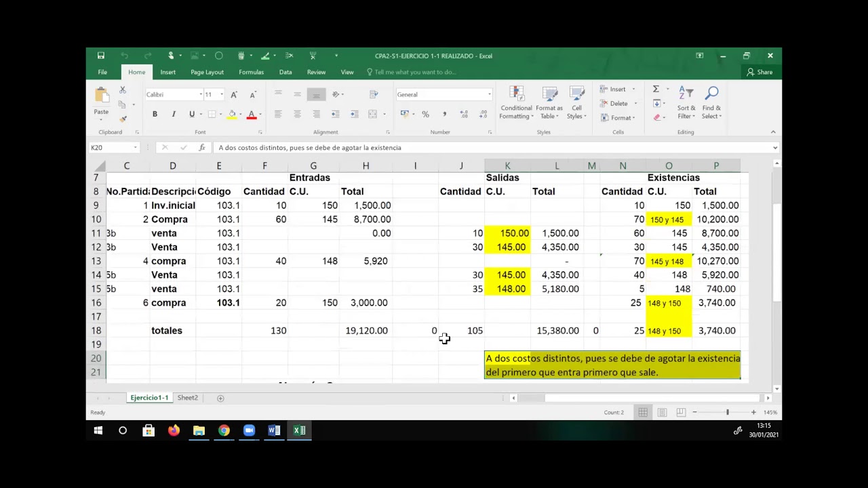Click the Paste clipboard icon
Viewport: 868px width, 488px height.
(101, 96)
